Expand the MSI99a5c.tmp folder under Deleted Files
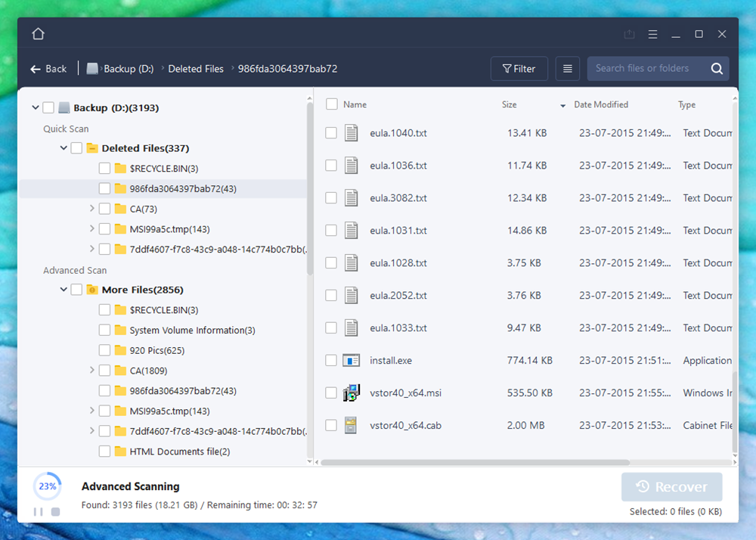The width and height of the screenshot is (756, 540). (x=92, y=228)
